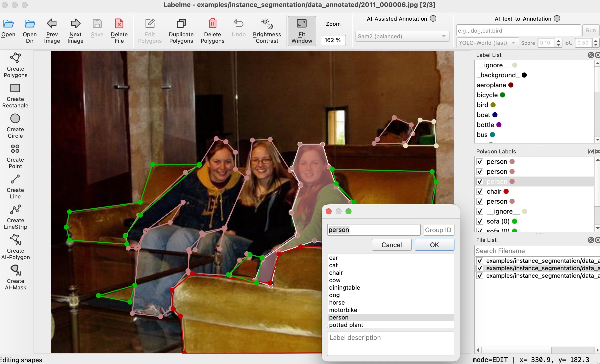
Task: Open the YOLO-World (fast) dropdown
Action: click(487, 43)
